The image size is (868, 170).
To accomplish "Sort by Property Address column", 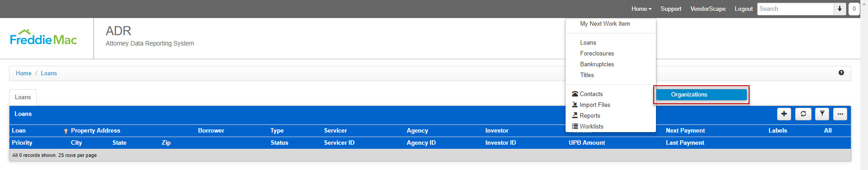I will pos(95,131).
